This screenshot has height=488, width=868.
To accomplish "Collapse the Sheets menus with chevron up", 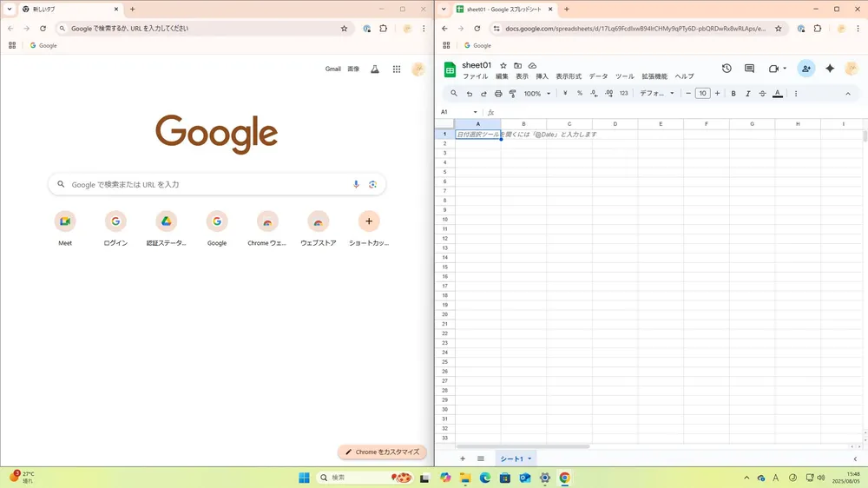I will pos(847,94).
